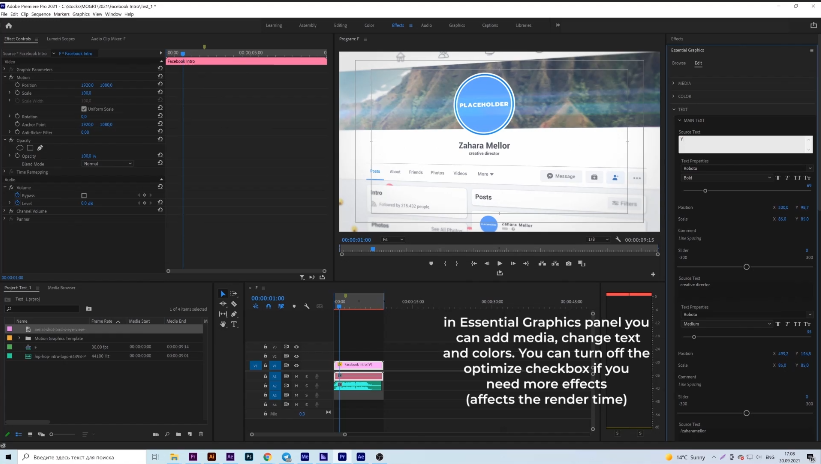The height and width of the screenshot is (464, 821).
Task: Switch to the Captions workspace
Action: [x=490, y=25]
